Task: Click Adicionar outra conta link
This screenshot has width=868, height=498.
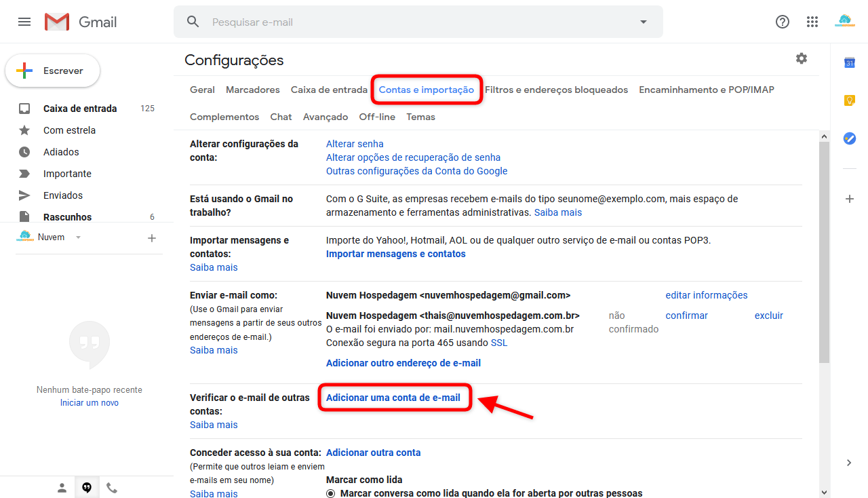Action: [x=374, y=453]
